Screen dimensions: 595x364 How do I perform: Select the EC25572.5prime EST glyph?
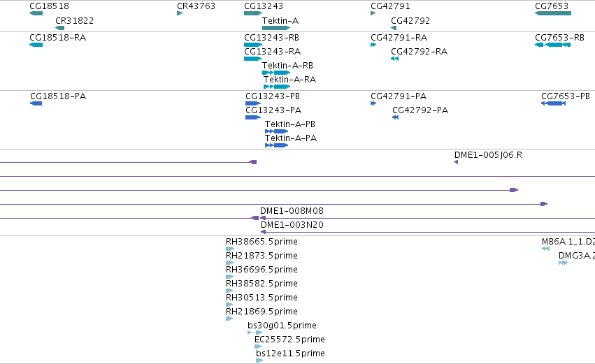click(x=258, y=347)
